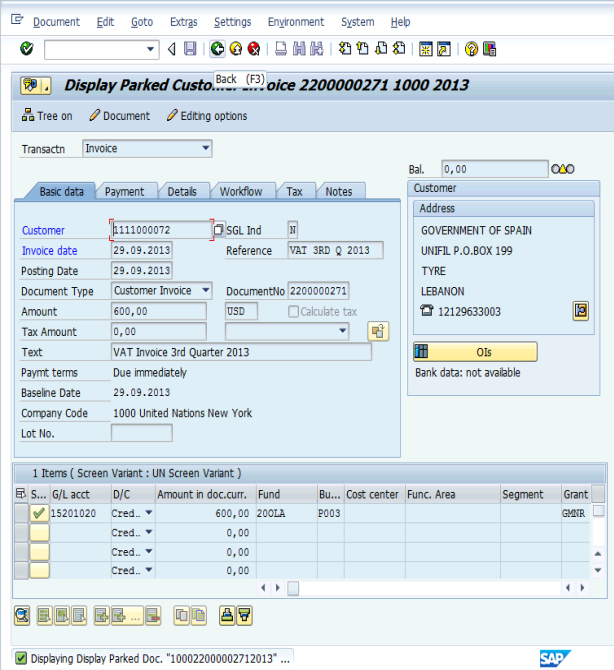Click the OIs button
Screen dimensions: 614x670
tap(475, 352)
